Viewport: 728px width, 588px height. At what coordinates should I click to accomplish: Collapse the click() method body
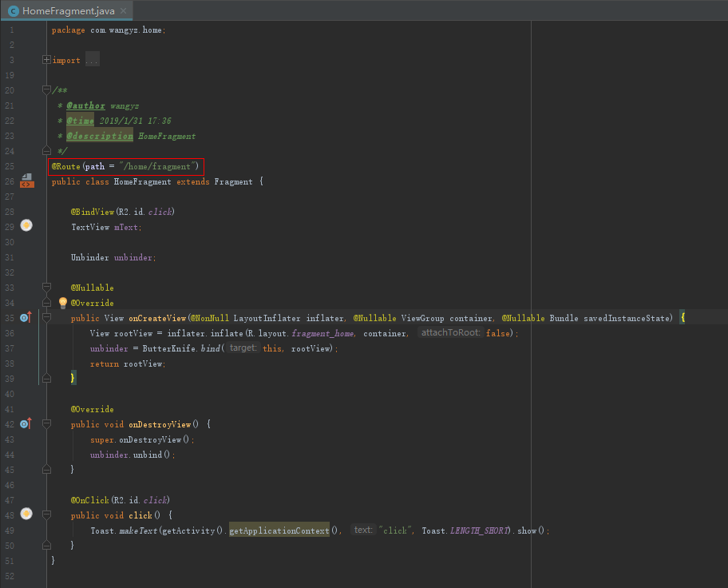(46, 515)
